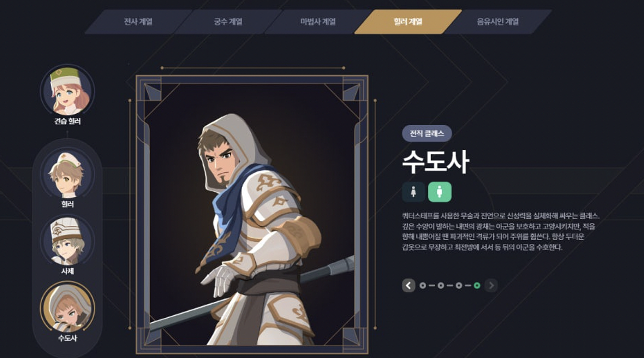Jump to first pagination dot
This screenshot has width=644, height=358.
(423, 286)
